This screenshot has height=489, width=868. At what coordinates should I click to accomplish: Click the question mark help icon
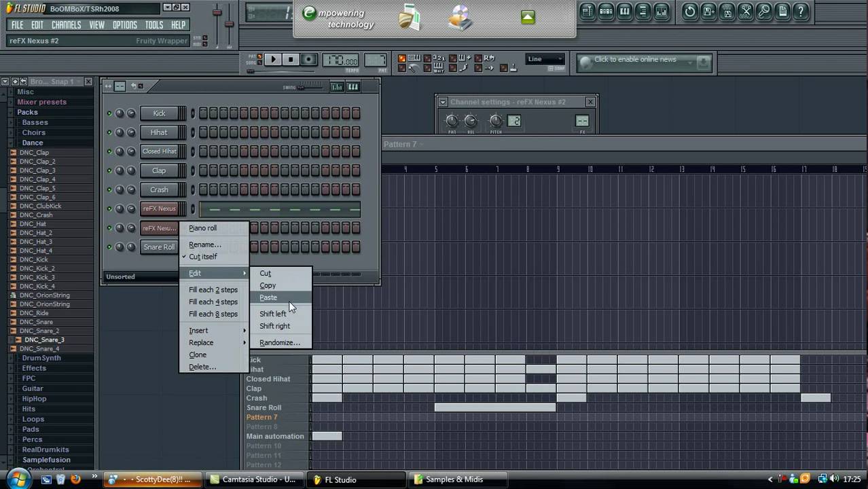point(800,11)
